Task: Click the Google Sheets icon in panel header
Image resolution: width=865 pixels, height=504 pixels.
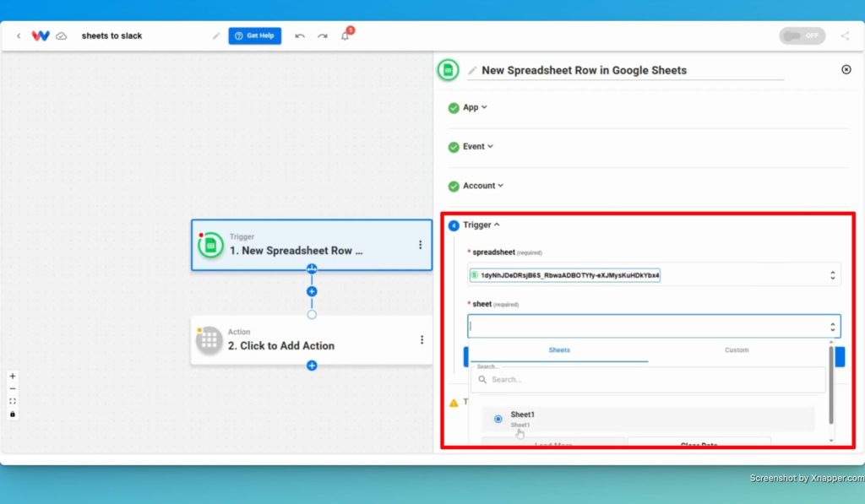Action: (448, 70)
